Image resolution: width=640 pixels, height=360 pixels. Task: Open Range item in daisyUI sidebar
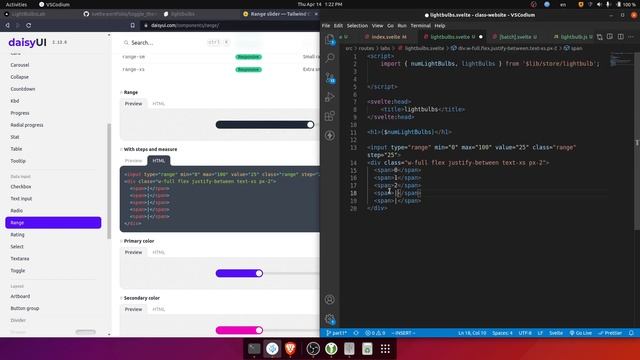(x=53, y=222)
